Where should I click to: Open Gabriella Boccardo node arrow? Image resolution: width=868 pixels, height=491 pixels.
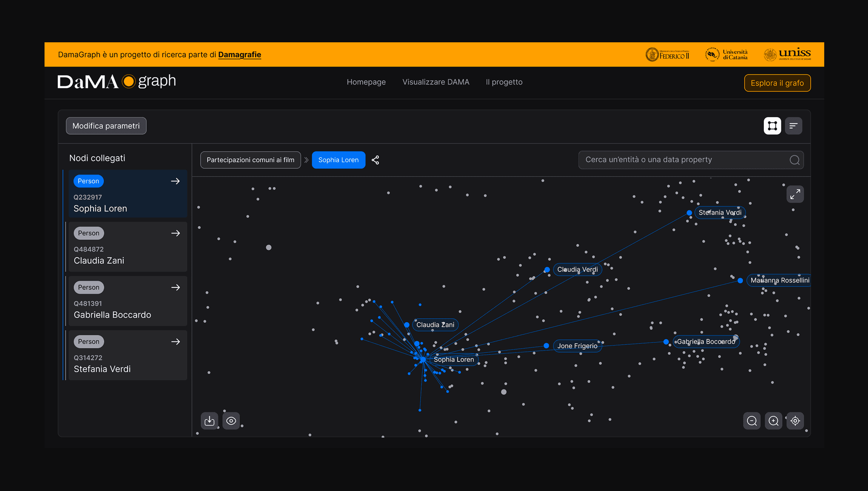pyautogui.click(x=175, y=287)
